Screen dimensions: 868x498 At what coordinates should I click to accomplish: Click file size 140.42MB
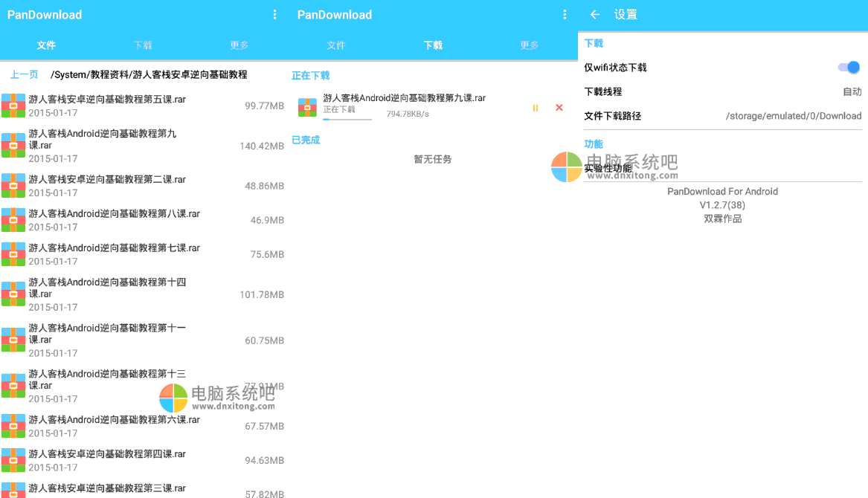pyautogui.click(x=262, y=146)
